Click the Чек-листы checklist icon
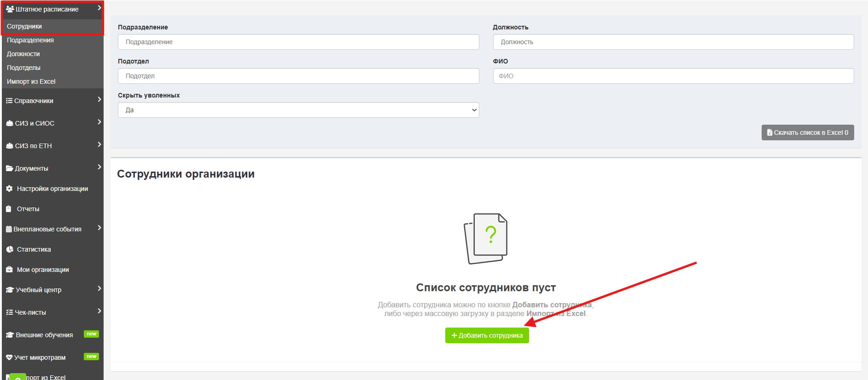The height and width of the screenshot is (380, 868). tap(10, 312)
